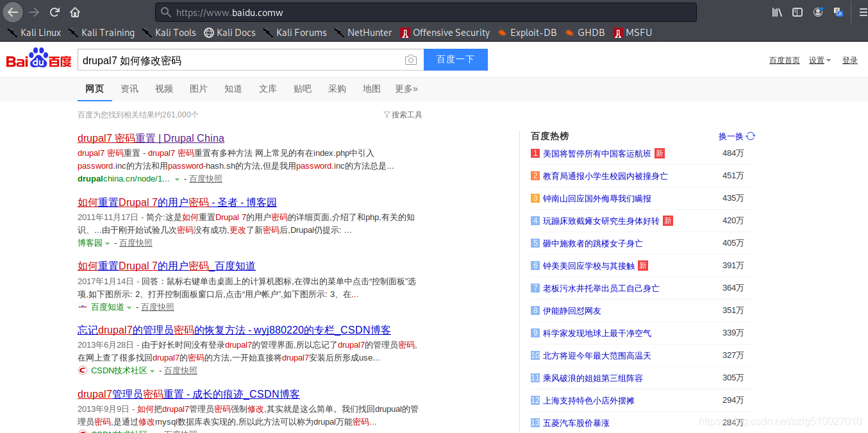Switch to the 贴吧 tab
The image size is (868, 433).
tap(303, 89)
